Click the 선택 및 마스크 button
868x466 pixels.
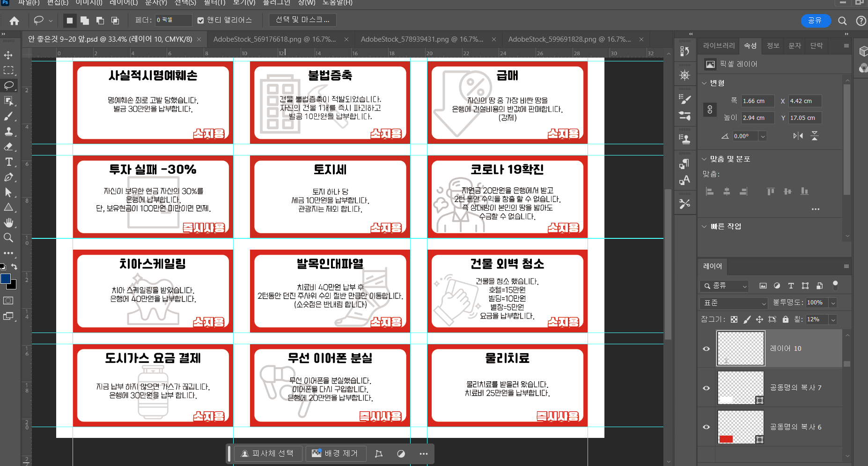pos(302,20)
